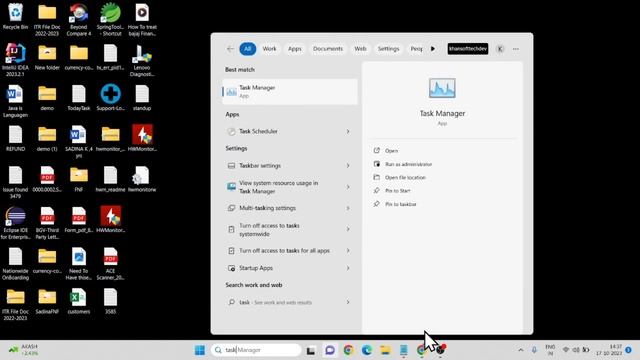Image resolution: width=640 pixels, height=360 pixels.
Task: Select the SadinaFNF folder icon
Action: [47, 301]
